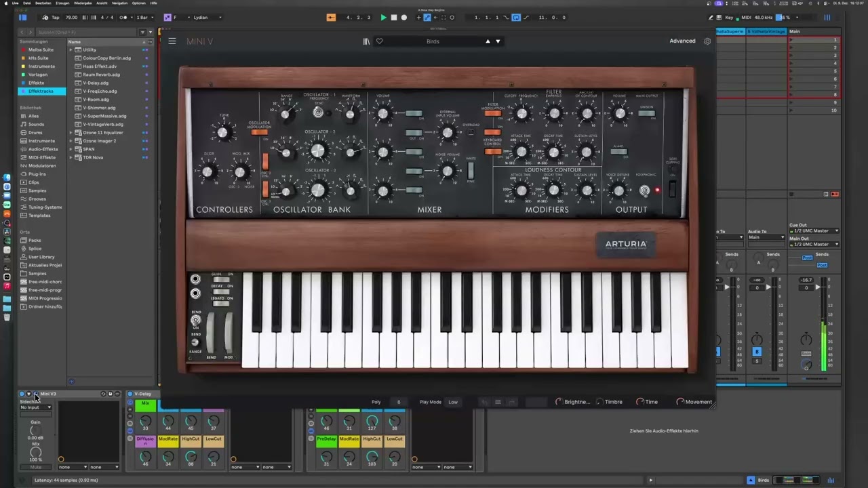
Task: Toggle the Oscillator 1 Sync switch
Action: click(x=318, y=113)
